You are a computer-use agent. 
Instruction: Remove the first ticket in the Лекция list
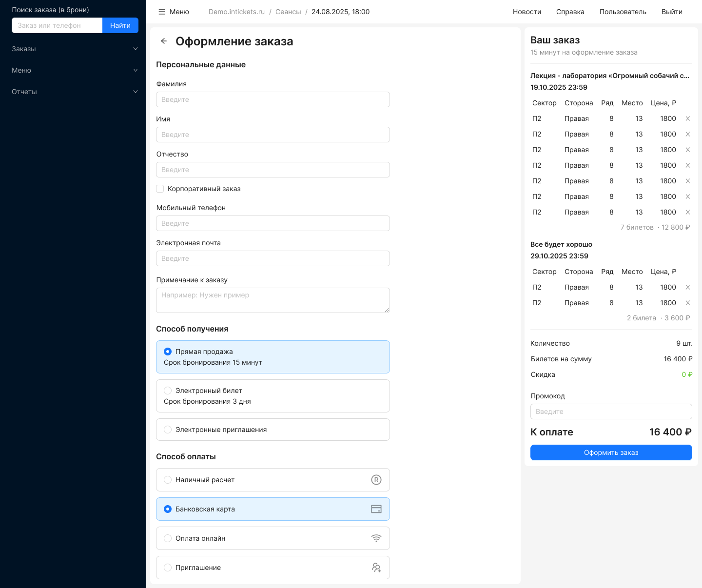pos(688,118)
